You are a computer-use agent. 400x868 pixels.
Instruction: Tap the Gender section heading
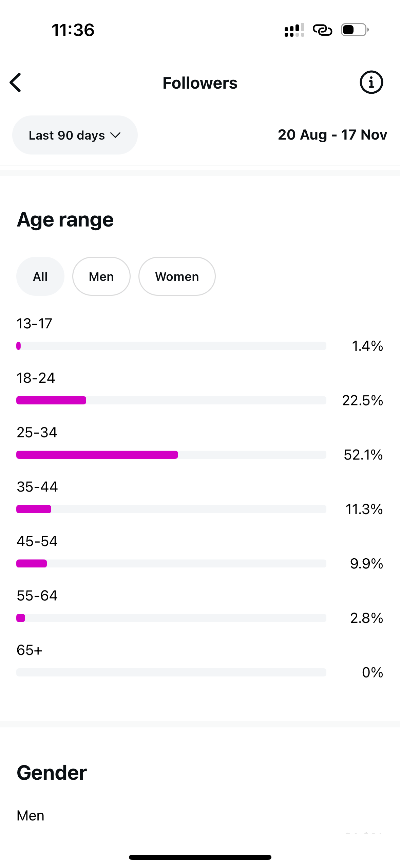(x=52, y=773)
